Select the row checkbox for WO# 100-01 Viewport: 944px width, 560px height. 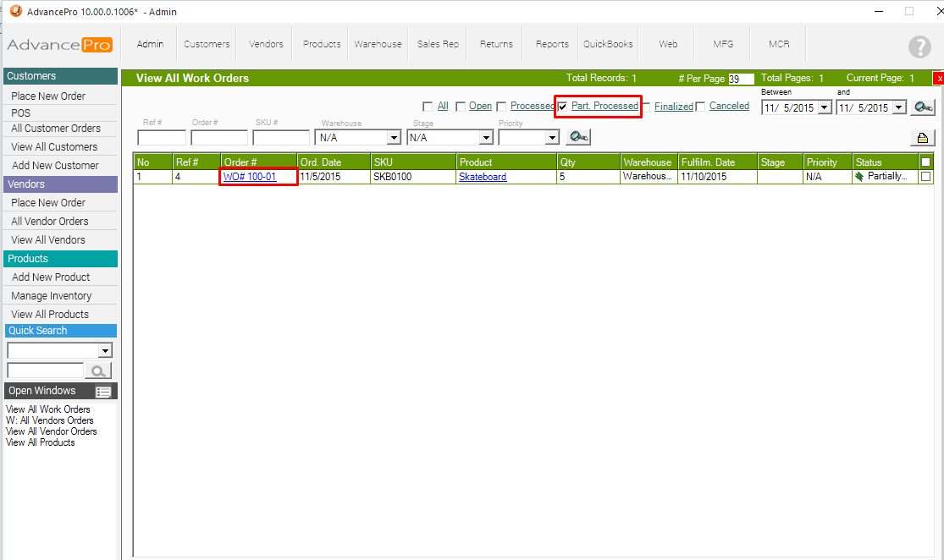925,177
